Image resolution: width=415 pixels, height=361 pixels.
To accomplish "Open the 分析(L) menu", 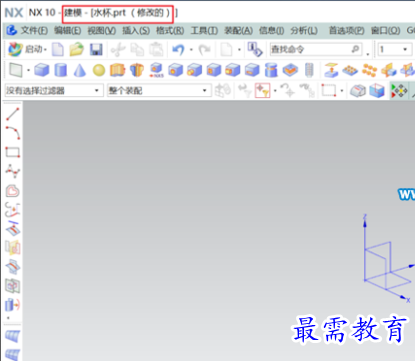I will [304, 31].
